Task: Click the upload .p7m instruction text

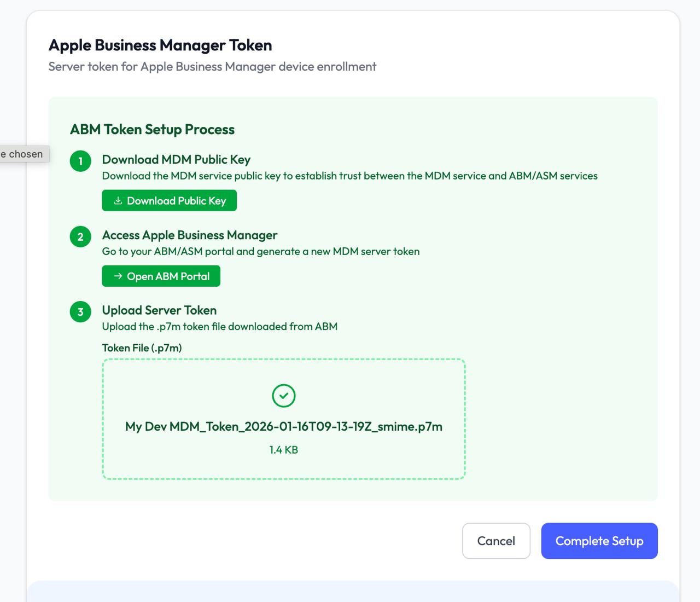Action: pos(220,327)
